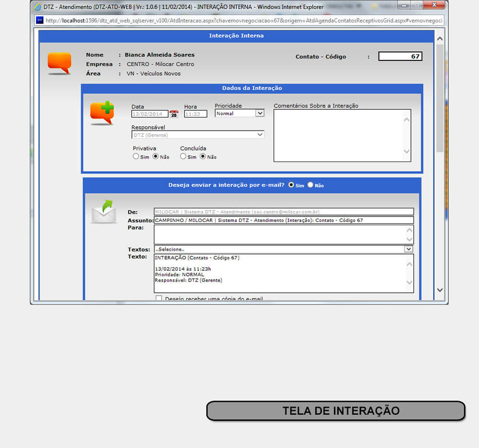The width and height of the screenshot is (479, 448).
Task: Click the Texto message body area
Action: pyautogui.click(x=280, y=273)
